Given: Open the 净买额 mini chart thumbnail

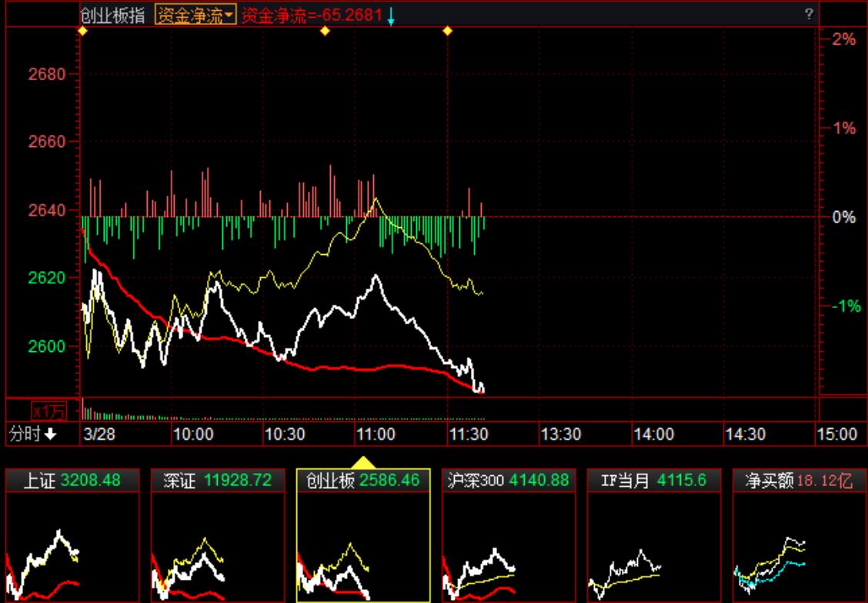Looking at the screenshot, I should (799, 547).
